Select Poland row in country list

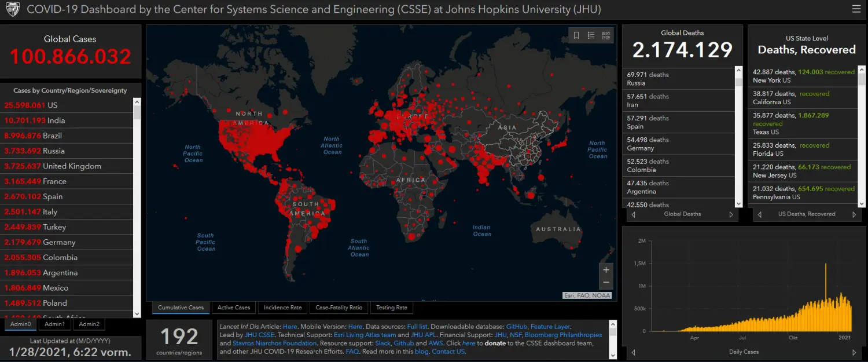[67, 303]
